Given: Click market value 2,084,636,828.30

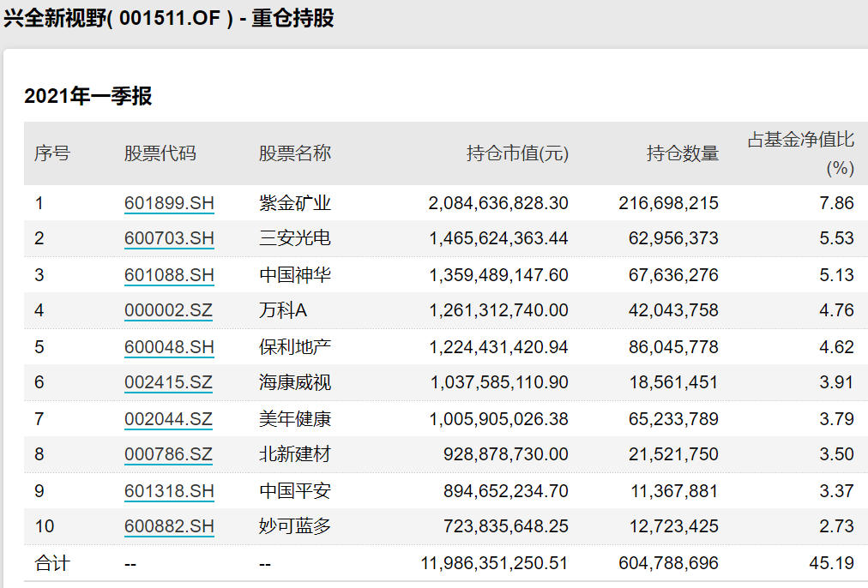Looking at the screenshot, I should tap(498, 203).
